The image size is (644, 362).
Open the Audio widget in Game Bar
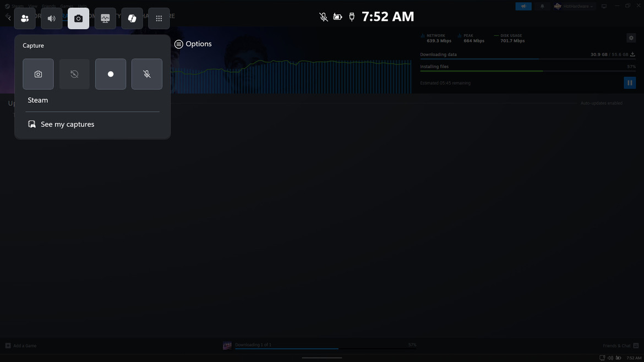52,19
